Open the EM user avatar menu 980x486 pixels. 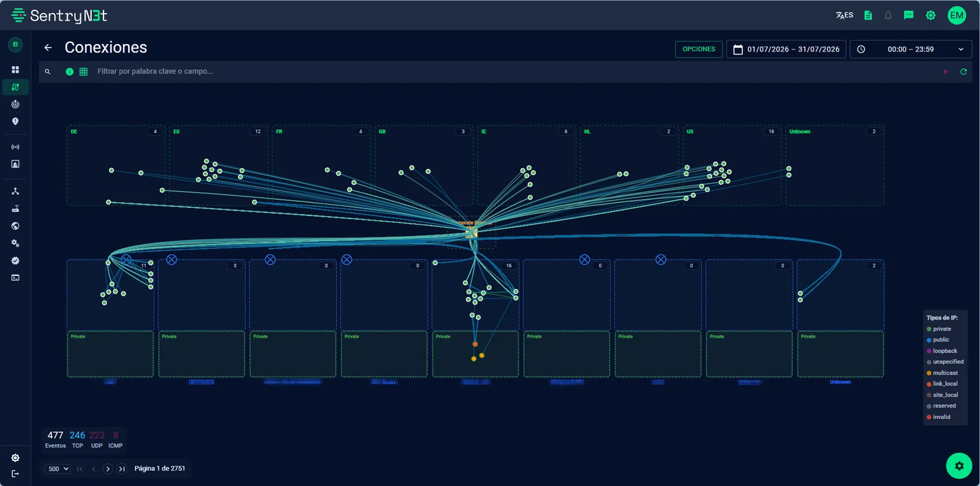(957, 15)
